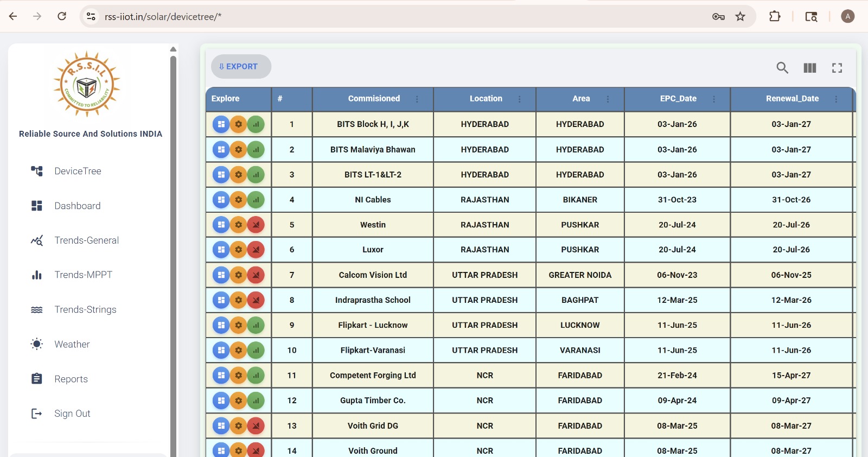Click the browser address bar URL
Screen dimensions: 868x457
(x=163, y=16)
